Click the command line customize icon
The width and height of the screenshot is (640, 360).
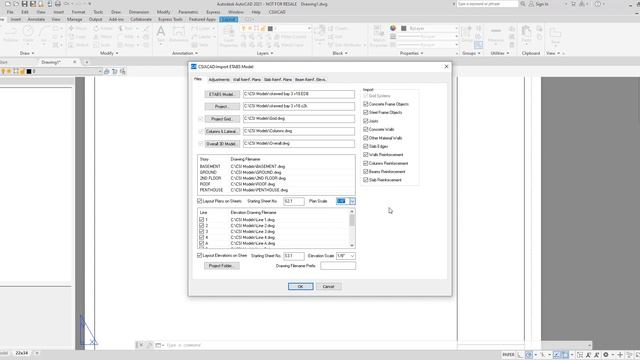click(149, 345)
